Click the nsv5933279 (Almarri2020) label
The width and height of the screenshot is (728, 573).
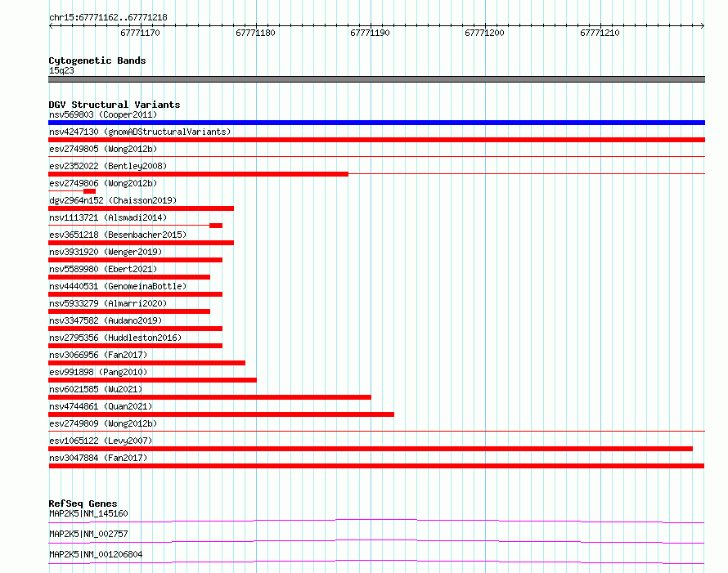pyautogui.click(x=108, y=303)
